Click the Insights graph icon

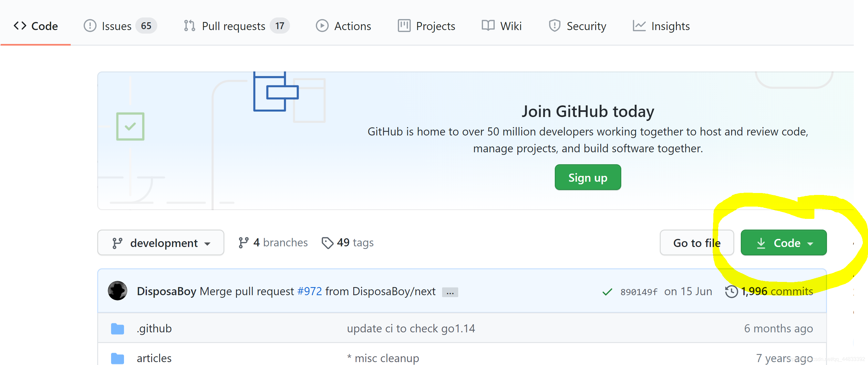click(639, 26)
